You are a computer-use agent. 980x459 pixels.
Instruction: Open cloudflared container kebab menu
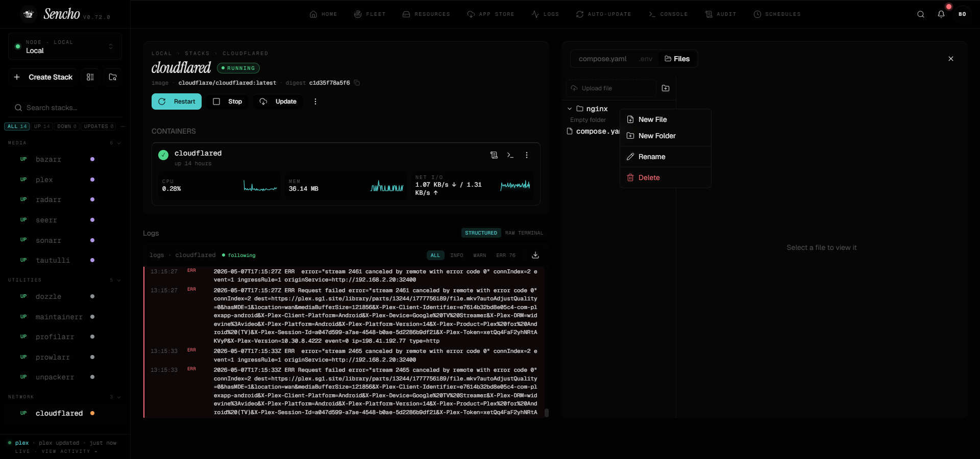[527, 155]
